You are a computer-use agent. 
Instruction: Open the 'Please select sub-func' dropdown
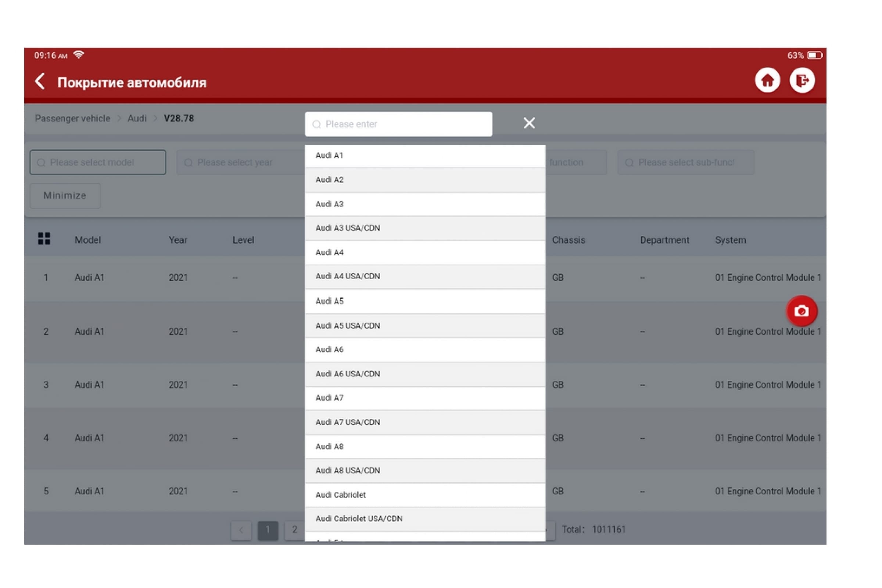click(x=686, y=162)
